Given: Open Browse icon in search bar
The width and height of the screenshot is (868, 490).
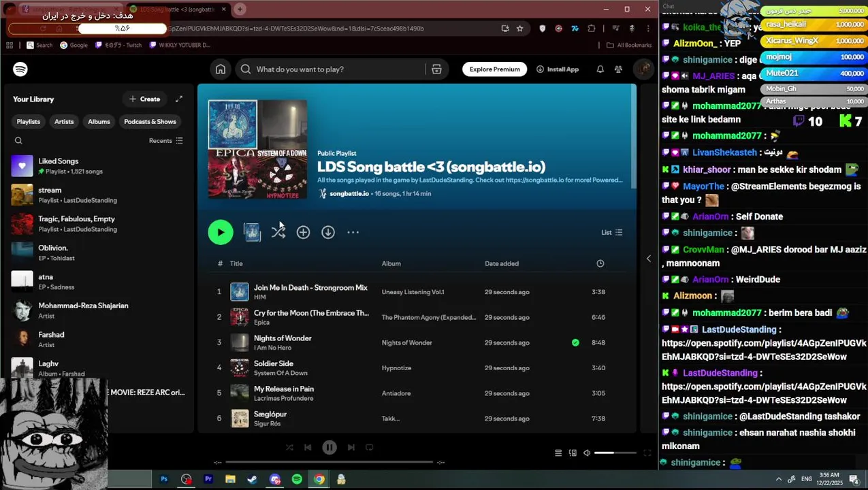Looking at the screenshot, I should [436, 69].
